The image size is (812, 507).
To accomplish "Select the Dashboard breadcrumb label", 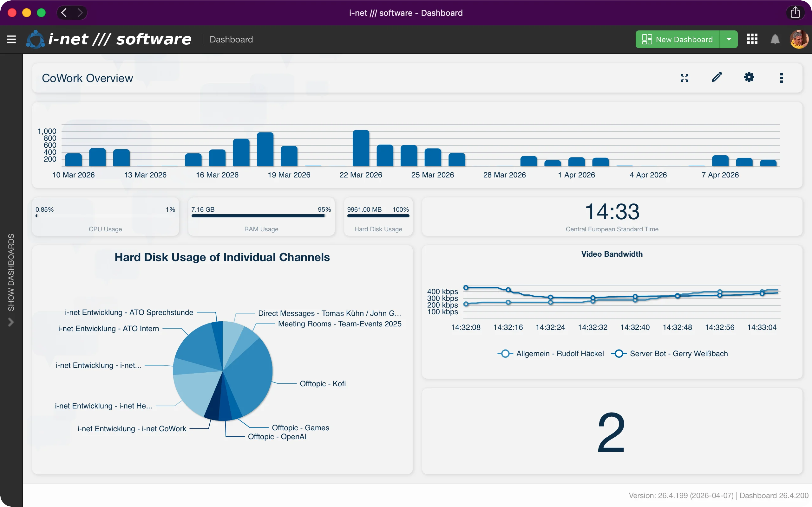I will 231,39.
